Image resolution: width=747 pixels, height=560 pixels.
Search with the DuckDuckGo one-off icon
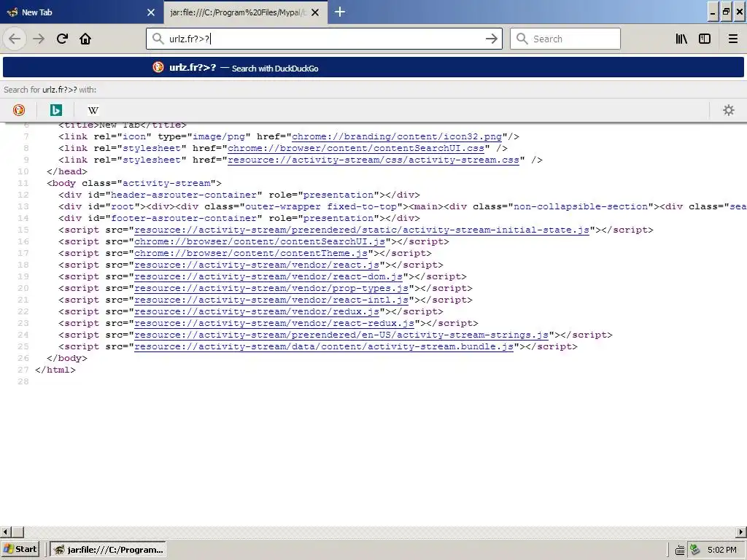18,110
